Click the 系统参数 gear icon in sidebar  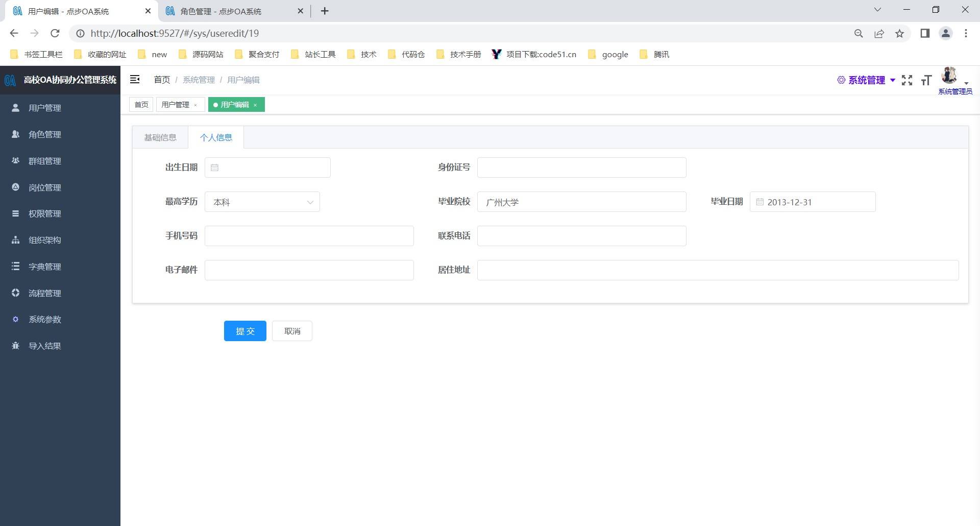(15, 319)
